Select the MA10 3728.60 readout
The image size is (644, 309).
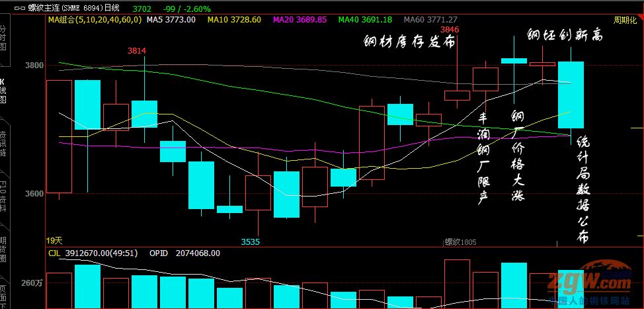[x=234, y=19]
